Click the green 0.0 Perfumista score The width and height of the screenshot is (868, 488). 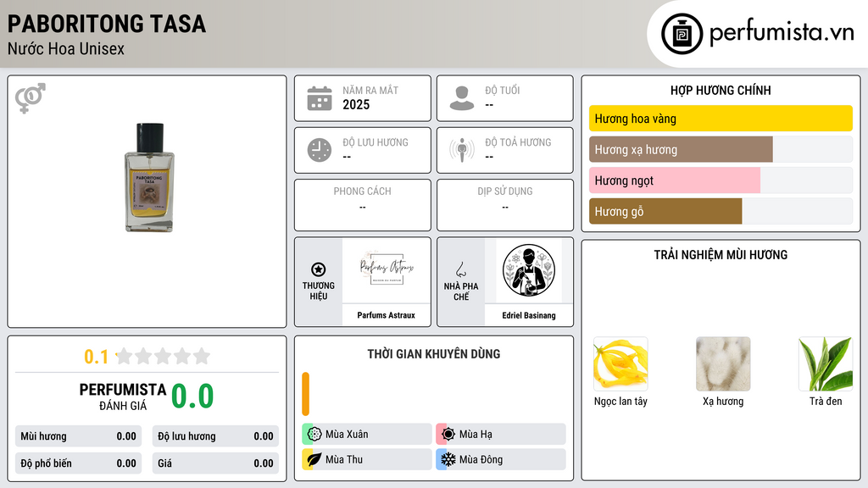click(192, 396)
